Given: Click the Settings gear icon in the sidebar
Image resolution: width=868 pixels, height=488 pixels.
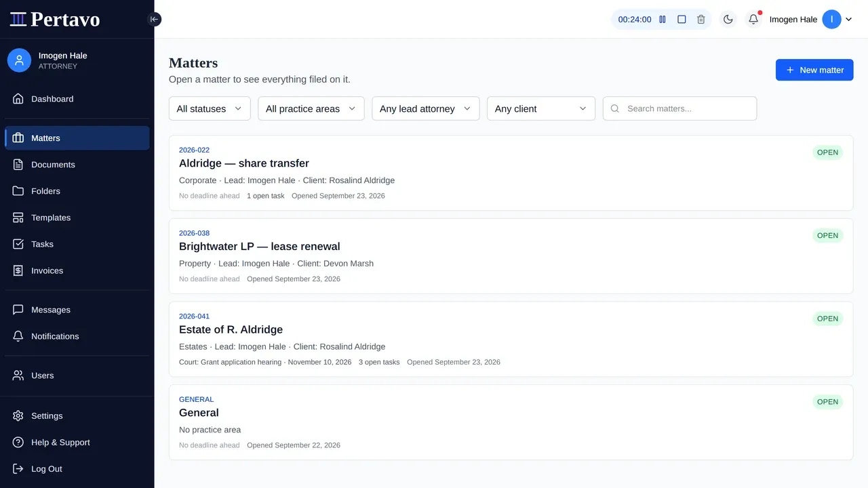Looking at the screenshot, I should point(18,416).
